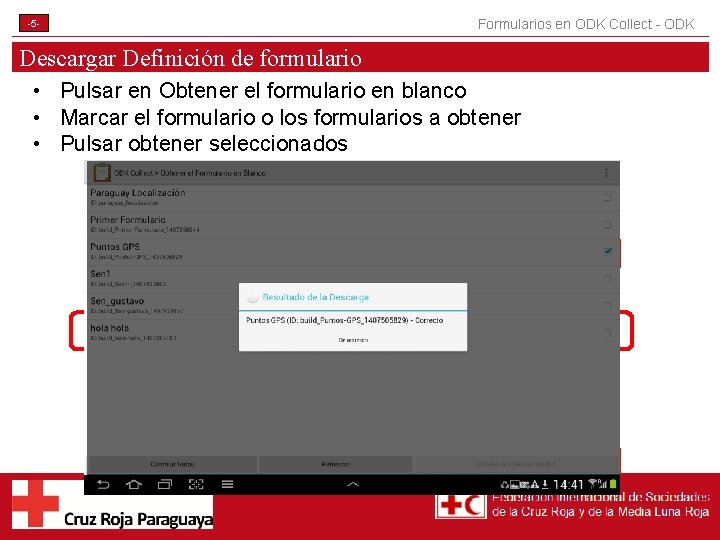Open the ODK Collect clipboard app icon
Image resolution: width=720 pixels, height=540 pixels.
pos(101,173)
